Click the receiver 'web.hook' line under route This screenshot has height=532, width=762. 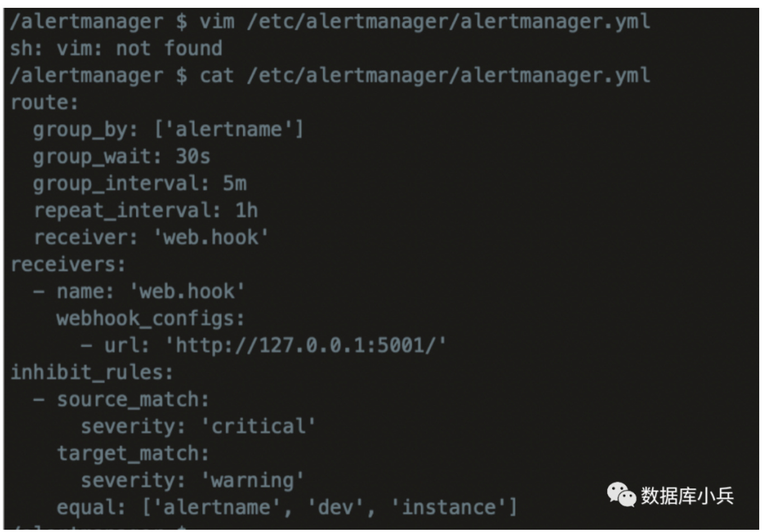point(151,237)
